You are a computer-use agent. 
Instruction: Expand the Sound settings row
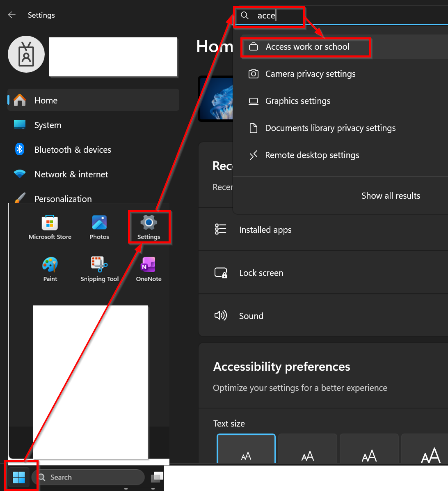tap(251, 316)
